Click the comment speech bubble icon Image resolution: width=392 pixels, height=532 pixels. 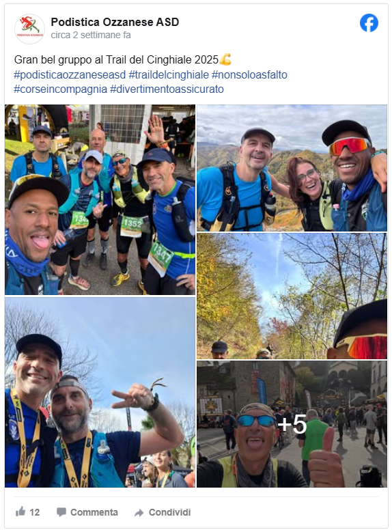point(61,512)
